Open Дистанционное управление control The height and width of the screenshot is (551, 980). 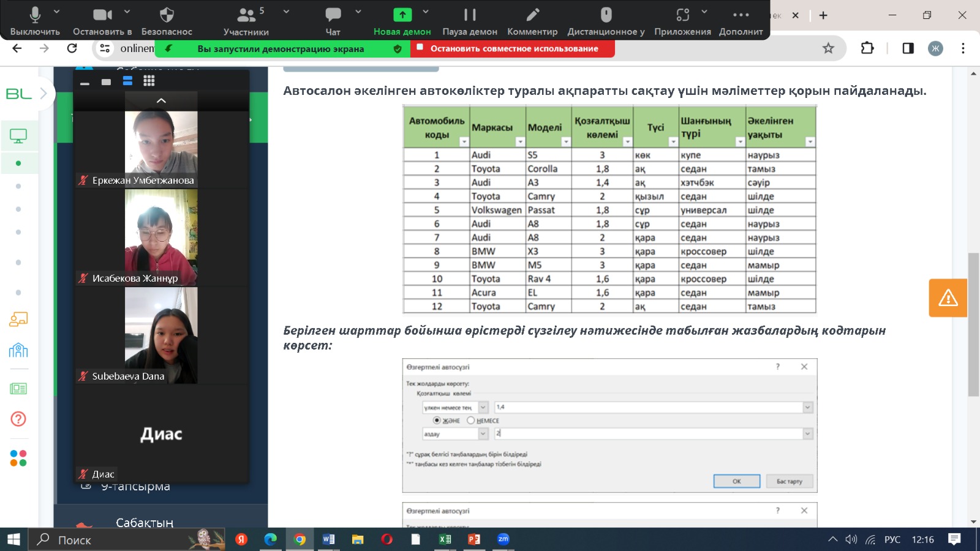pyautogui.click(x=606, y=21)
